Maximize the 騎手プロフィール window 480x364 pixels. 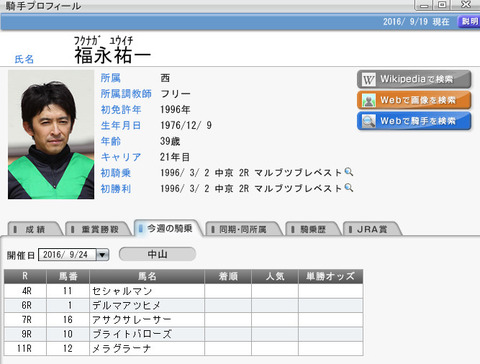(442, 5)
